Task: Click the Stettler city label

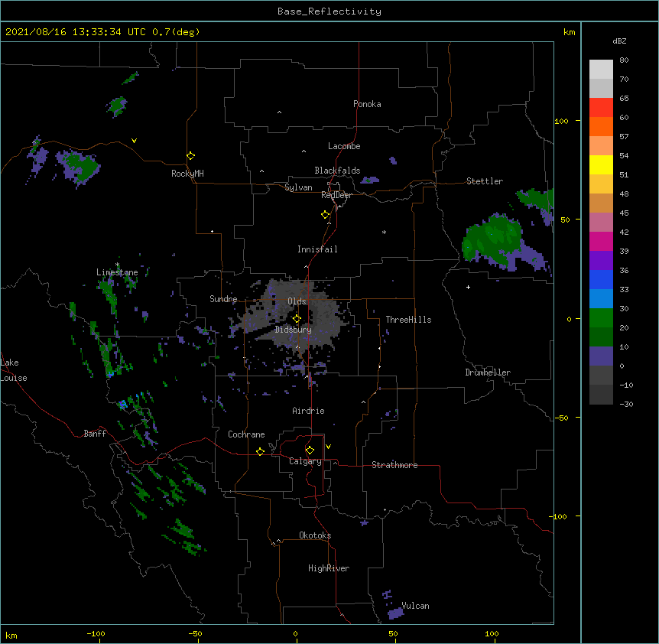Action: (x=485, y=181)
